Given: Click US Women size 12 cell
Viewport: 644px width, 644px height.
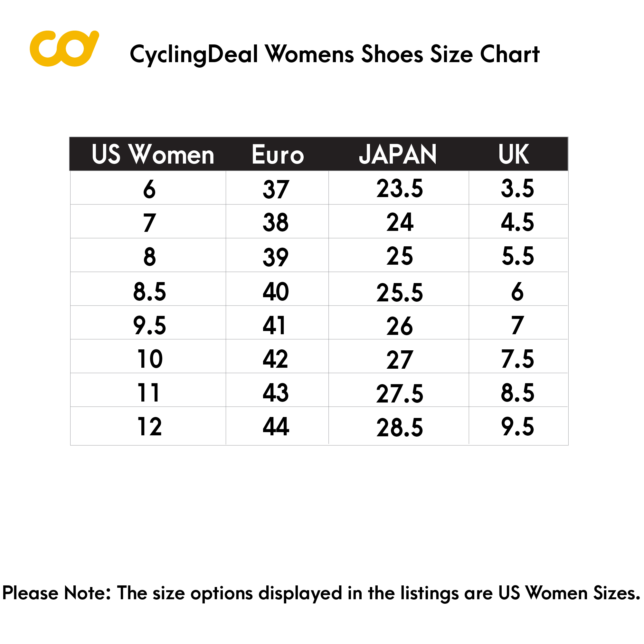Looking at the screenshot, I should click(148, 426).
